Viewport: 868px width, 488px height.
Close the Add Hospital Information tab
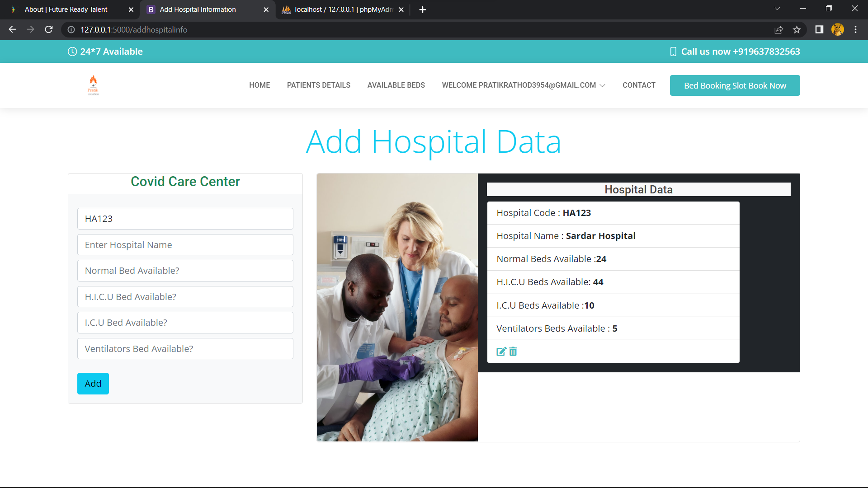click(x=266, y=9)
